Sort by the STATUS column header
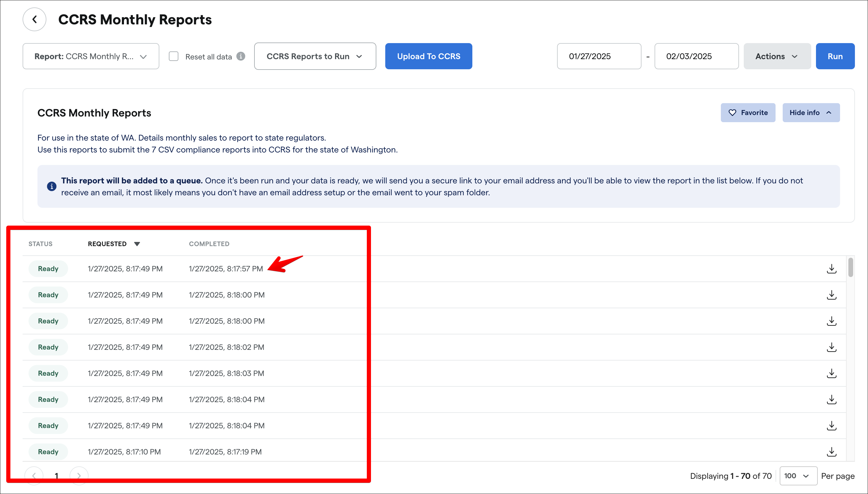The height and width of the screenshot is (494, 868). click(40, 244)
